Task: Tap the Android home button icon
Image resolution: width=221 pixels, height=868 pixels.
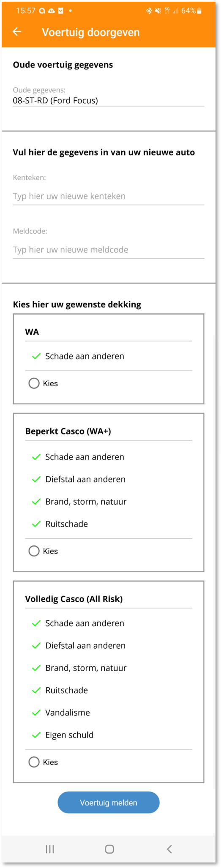Action: coord(109,849)
